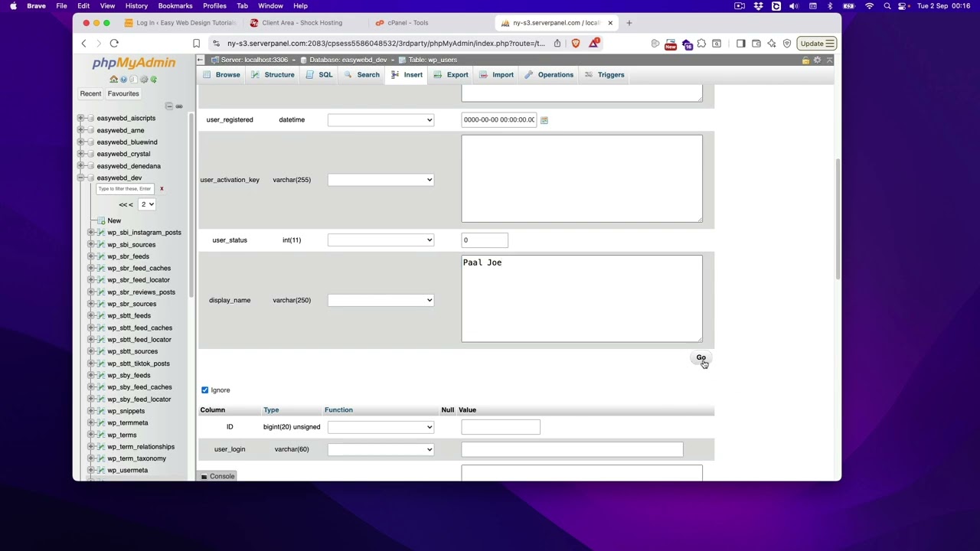Viewport: 980px width, 551px height.
Task: Reload navigation panel with green refresh icon
Action: pos(153,80)
